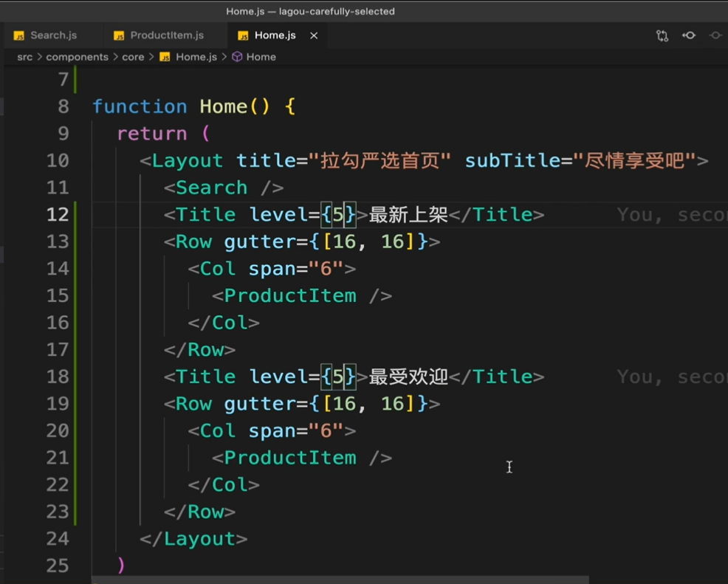Switch to the Search.js tab
The height and width of the screenshot is (584, 728).
tap(46, 35)
